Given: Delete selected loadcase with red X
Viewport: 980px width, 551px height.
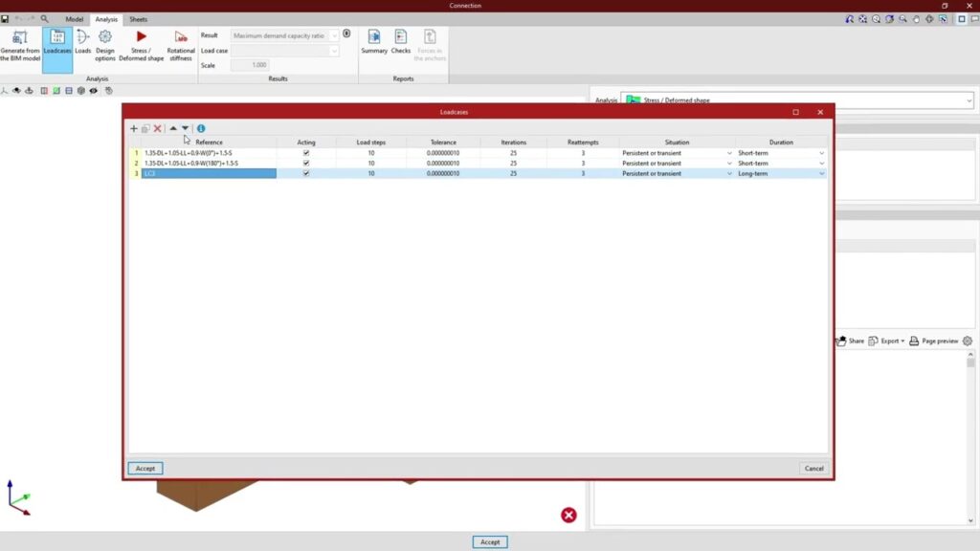Looking at the screenshot, I should (158, 128).
